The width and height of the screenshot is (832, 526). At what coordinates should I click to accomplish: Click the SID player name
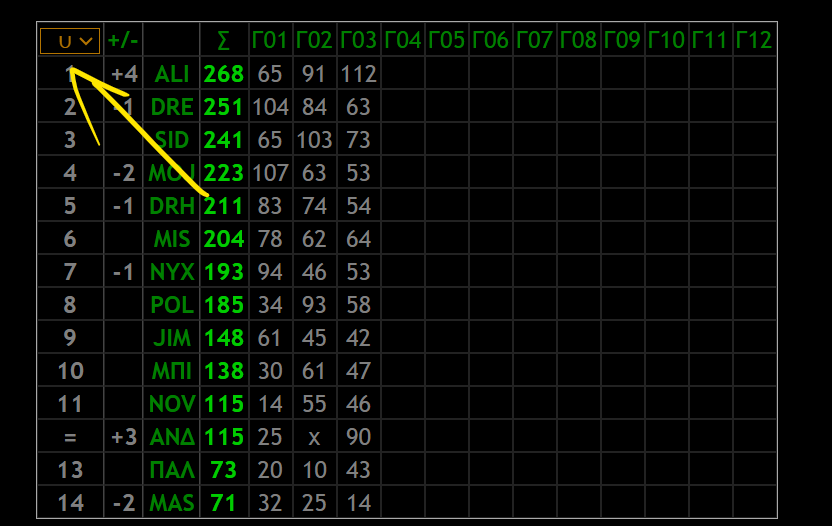coord(172,140)
